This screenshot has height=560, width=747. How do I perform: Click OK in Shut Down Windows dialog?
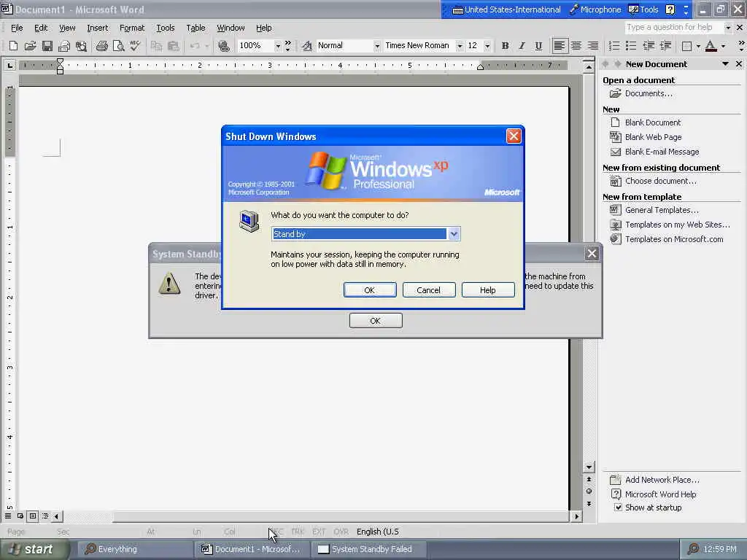(370, 290)
